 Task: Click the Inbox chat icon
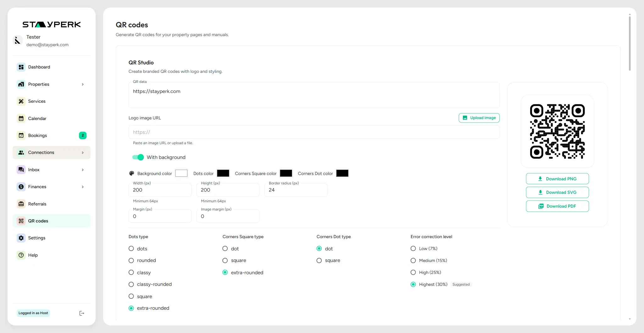tap(21, 170)
